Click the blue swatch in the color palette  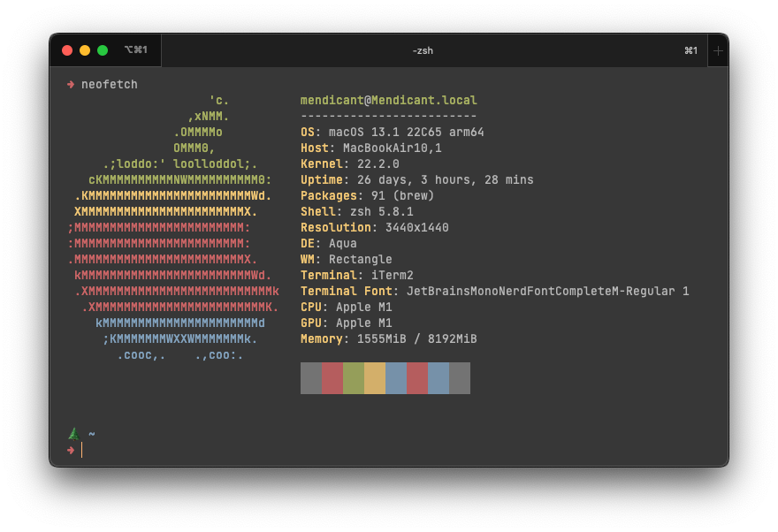[396, 378]
